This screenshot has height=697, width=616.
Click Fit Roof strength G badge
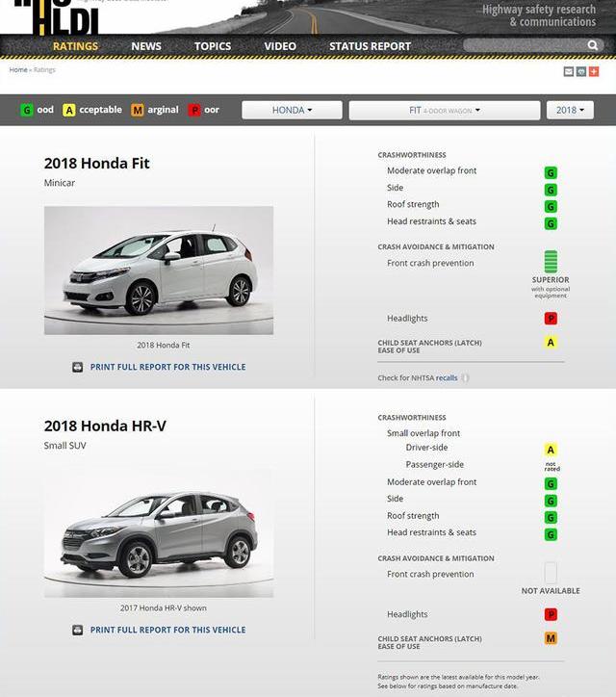pos(551,207)
